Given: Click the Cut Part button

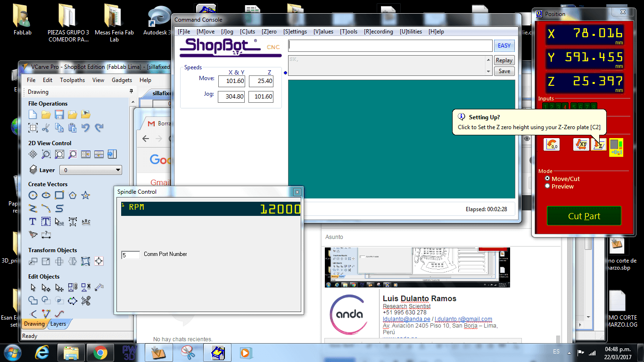Looking at the screenshot, I should (x=584, y=216).
